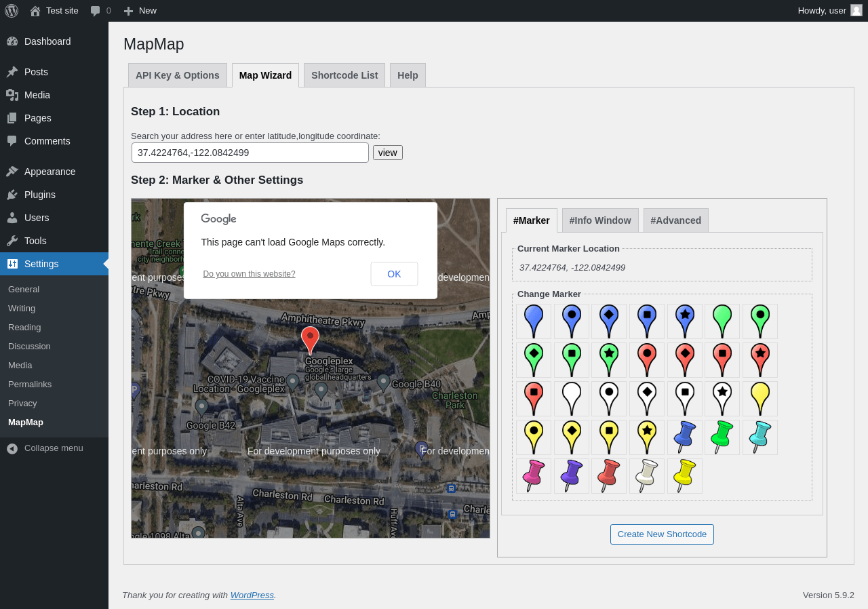This screenshot has width=868, height=609.
Task: Open the Shortcode List tab
Action: click(x=344, y=75)
